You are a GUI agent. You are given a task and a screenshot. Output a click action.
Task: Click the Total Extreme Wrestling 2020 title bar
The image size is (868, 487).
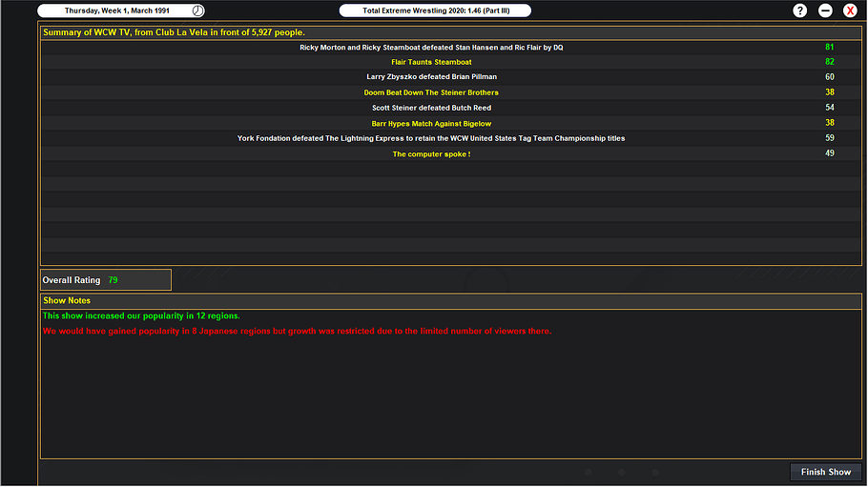point(435,10)
